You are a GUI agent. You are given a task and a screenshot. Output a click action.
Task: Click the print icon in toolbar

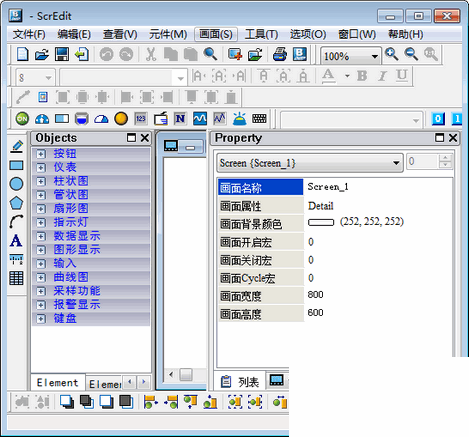[x=279, y=54]
